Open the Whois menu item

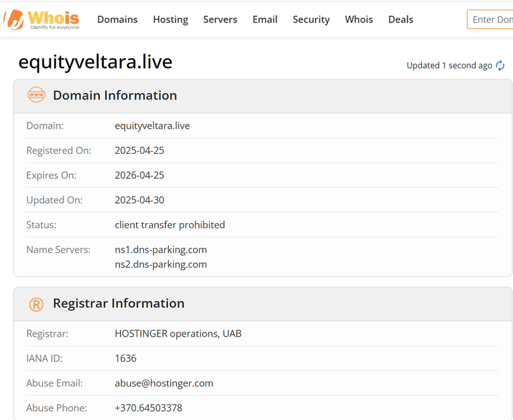(x=358, y=20)
